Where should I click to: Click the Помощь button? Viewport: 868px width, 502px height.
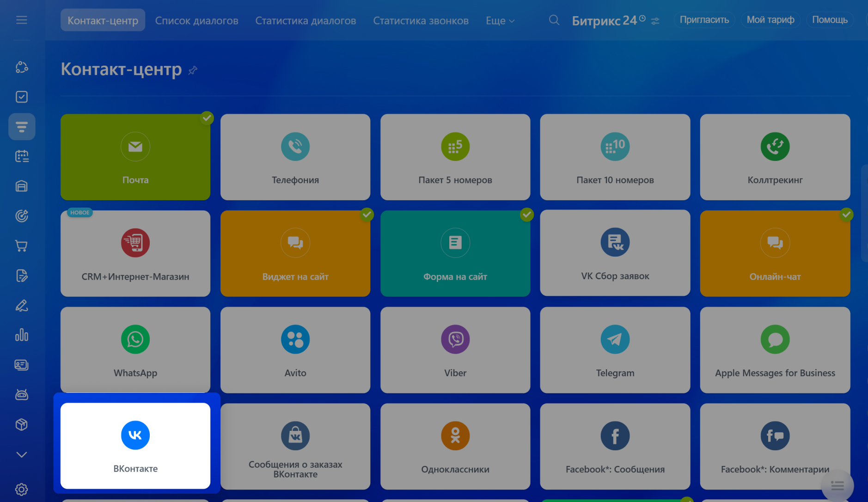pos(830,20)
